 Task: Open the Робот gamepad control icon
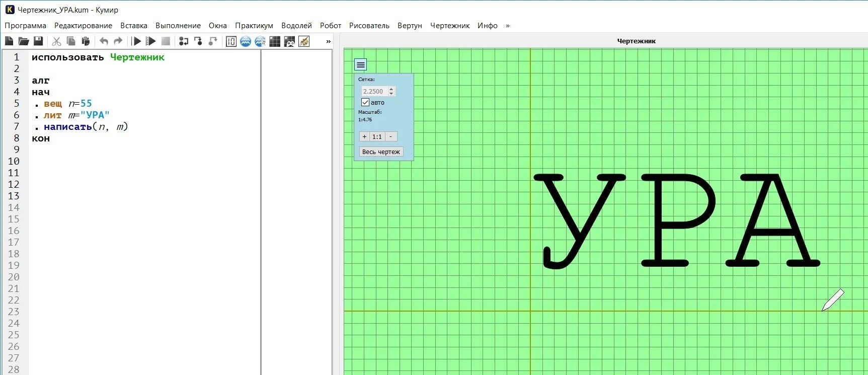(x=289, y=41)
